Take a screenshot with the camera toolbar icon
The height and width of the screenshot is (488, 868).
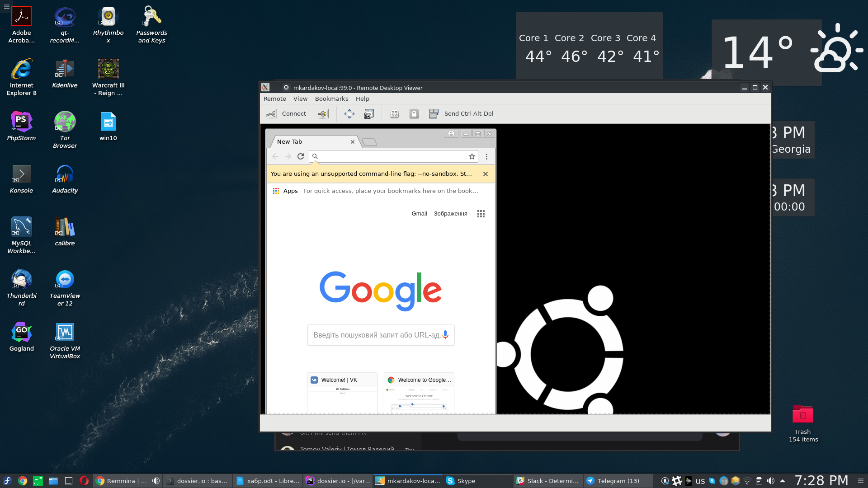click(x=369, y=114)
